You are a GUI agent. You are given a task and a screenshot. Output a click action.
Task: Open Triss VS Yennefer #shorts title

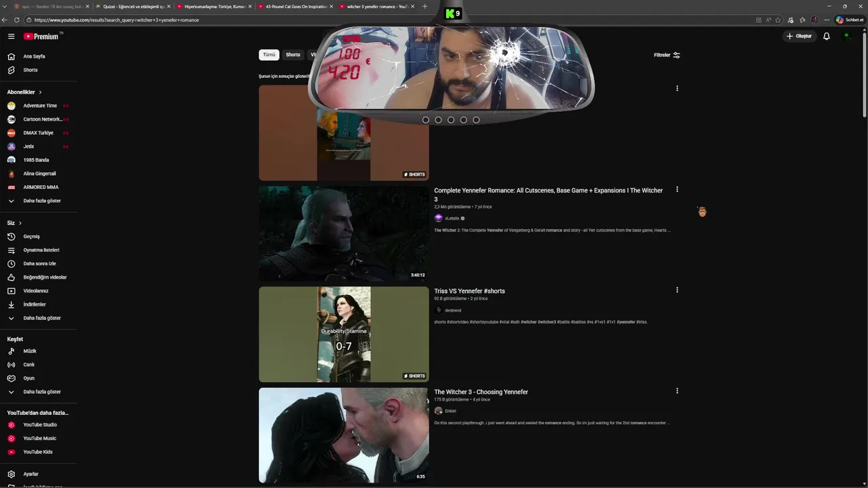tap(469, 291)
